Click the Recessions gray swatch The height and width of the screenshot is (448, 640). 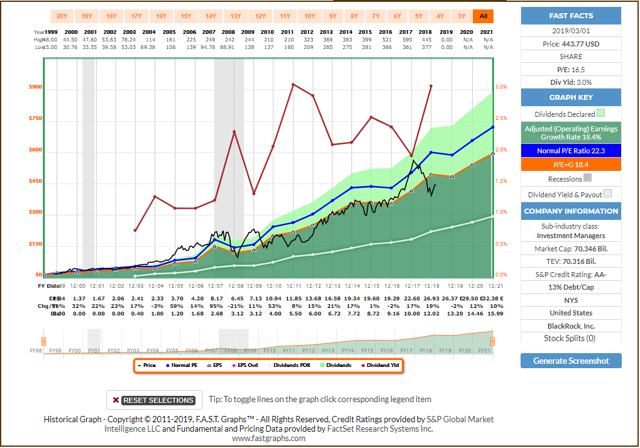(587, 178)
